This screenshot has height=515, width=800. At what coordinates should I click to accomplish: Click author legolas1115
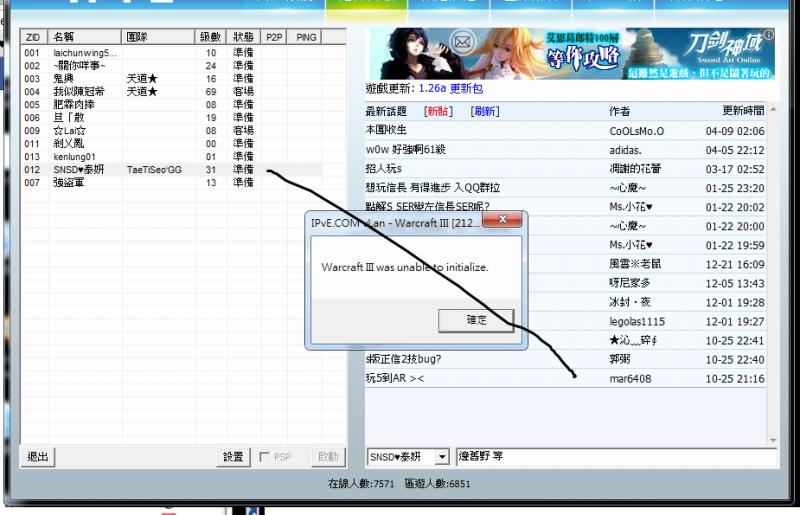[637, 322]
